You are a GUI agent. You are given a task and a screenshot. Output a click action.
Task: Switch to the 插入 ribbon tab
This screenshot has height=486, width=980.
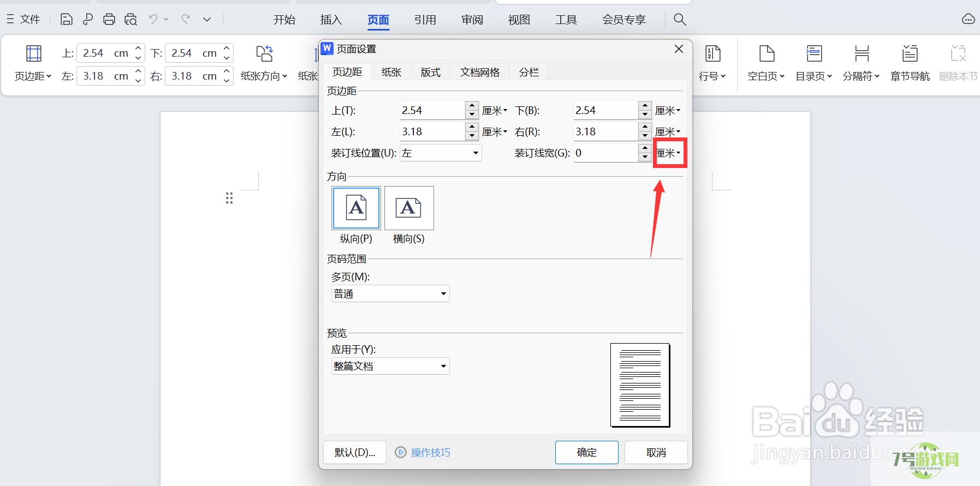331,20
